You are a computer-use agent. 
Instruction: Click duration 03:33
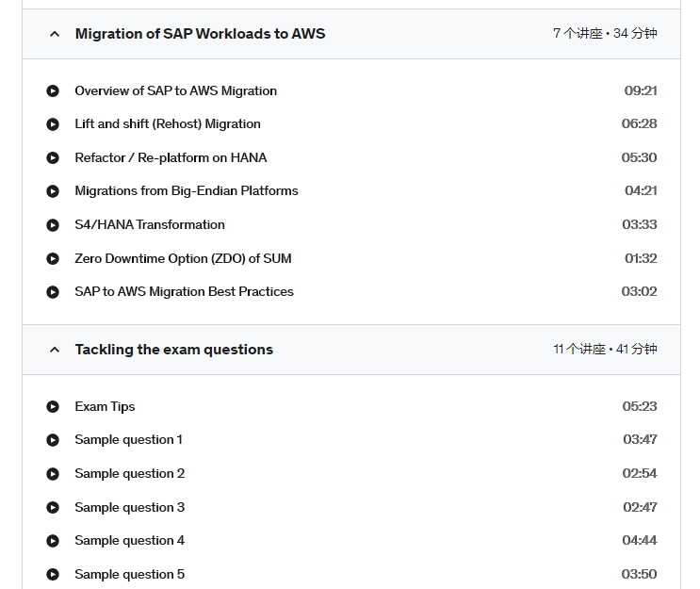coord(640,224)
